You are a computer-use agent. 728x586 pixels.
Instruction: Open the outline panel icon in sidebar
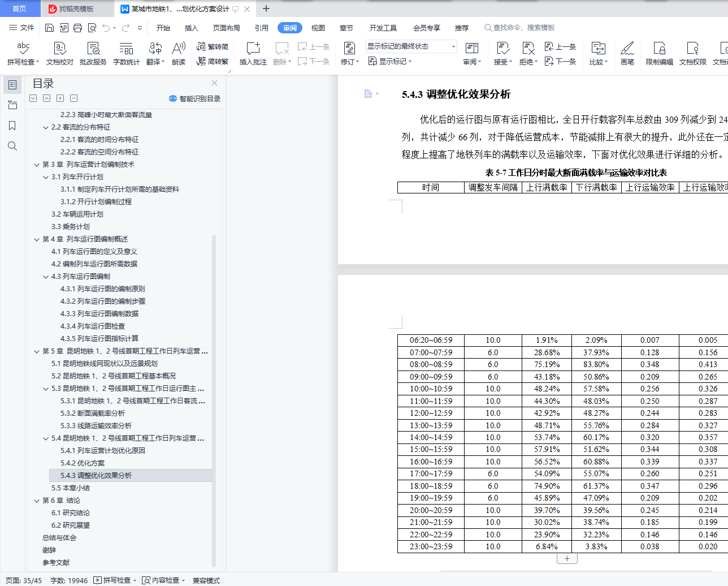pyautogui.click(x=12, y=85)
